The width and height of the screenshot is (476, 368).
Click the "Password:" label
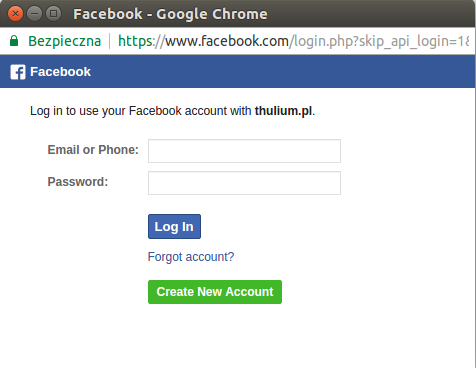[x=78, y=182]
